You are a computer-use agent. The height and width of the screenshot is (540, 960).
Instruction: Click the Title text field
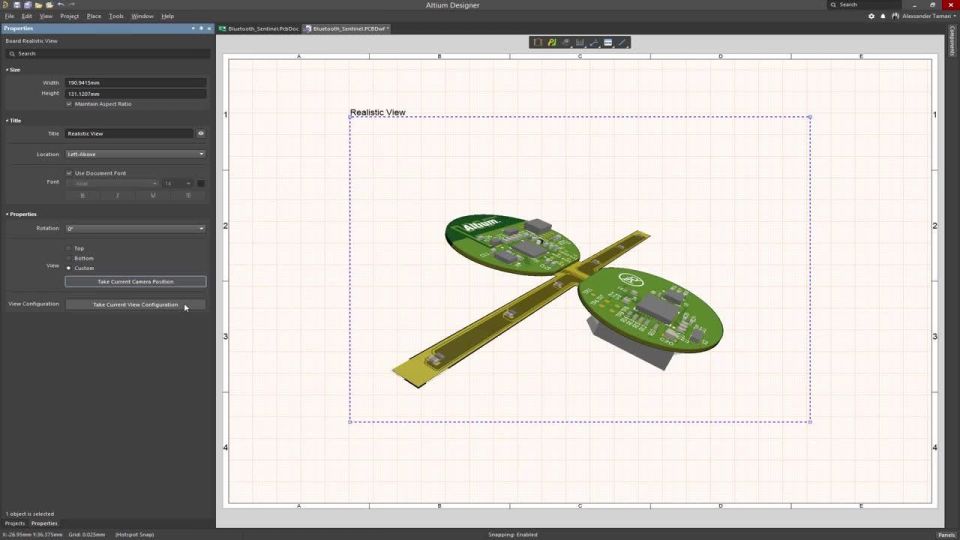pyautogui.click(x=129, y=133)
